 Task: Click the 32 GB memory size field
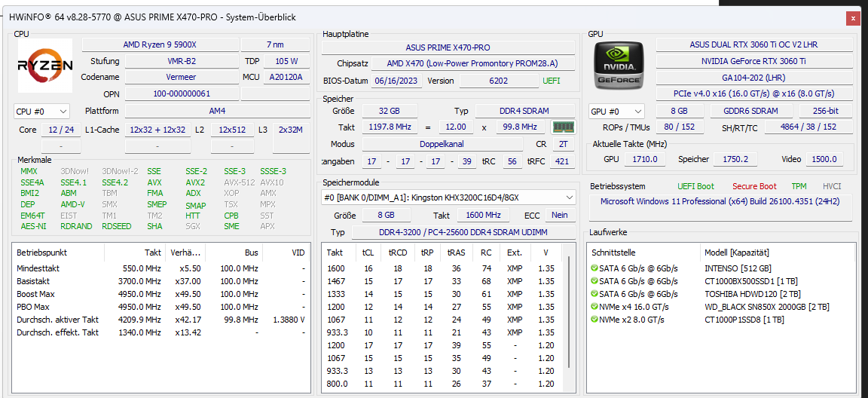390,111
